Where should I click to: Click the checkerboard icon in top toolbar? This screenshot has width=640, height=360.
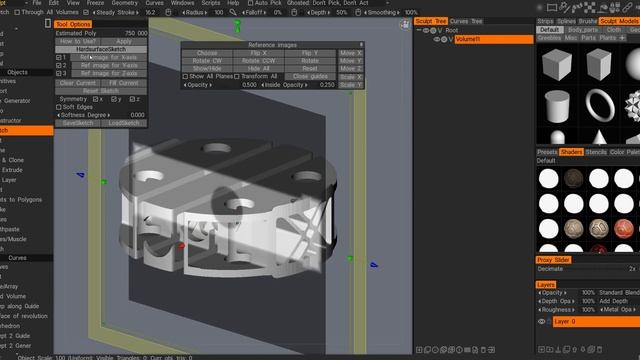click(589, 7)
